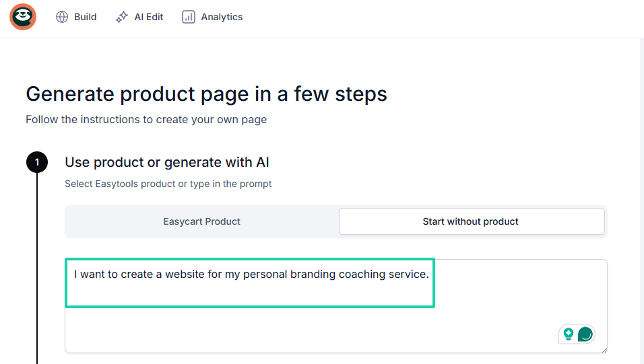Image resolution: width=644 pixels, height=364 pixels.
Task: Click the 'Follow the instructions' subtitle text
Action: point(146,119)
